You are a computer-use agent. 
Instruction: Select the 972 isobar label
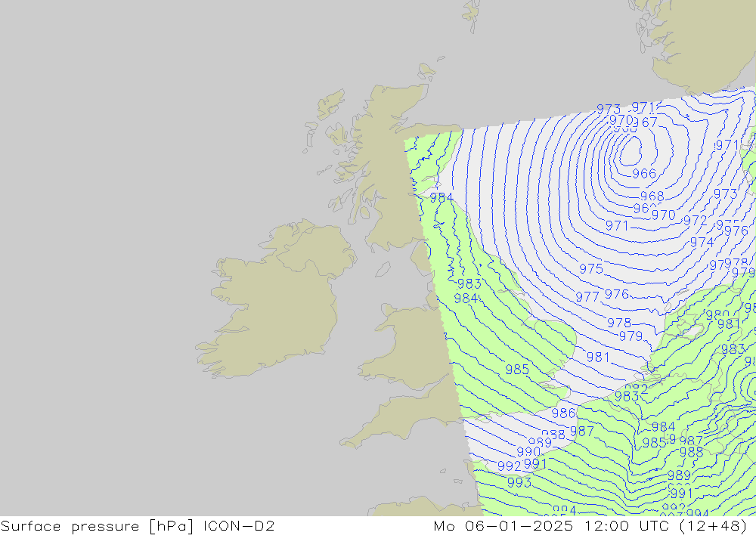coord(696,221)
